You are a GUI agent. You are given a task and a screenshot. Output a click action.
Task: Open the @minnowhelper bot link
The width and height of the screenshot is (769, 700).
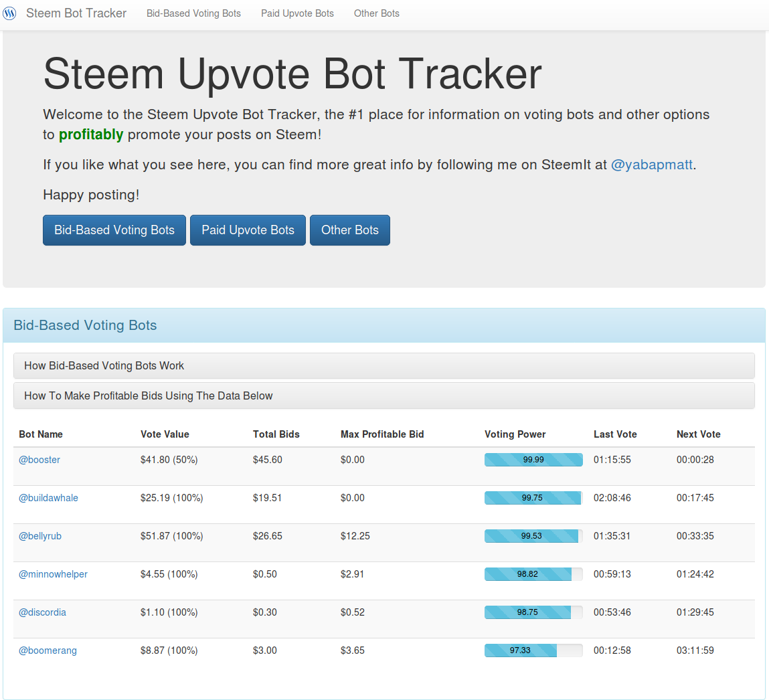coord(53,574)
